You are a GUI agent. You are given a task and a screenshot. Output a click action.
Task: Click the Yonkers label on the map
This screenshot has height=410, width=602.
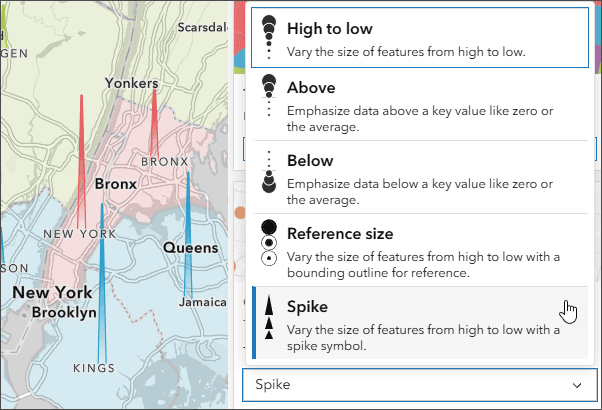(132, 83)
